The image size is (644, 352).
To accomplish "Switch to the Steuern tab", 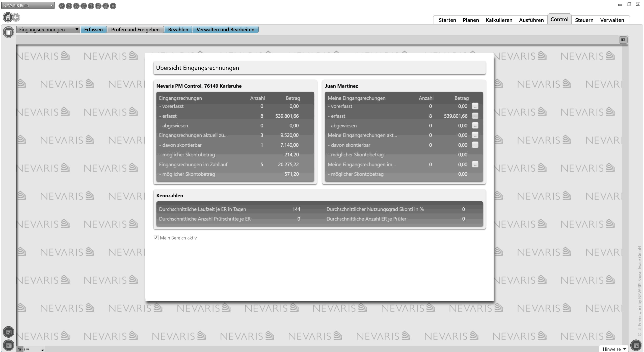I will pyautogui.click(x=584, y=20).
